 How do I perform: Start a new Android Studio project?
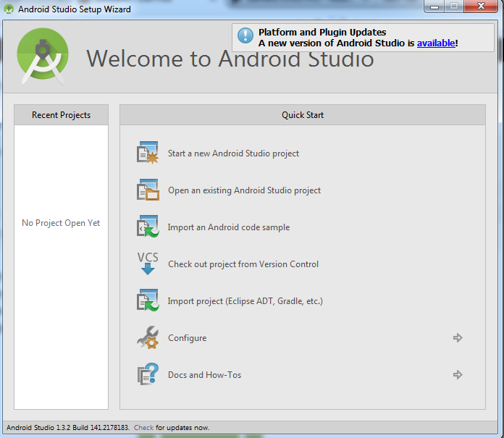click(x=233, y=153)
